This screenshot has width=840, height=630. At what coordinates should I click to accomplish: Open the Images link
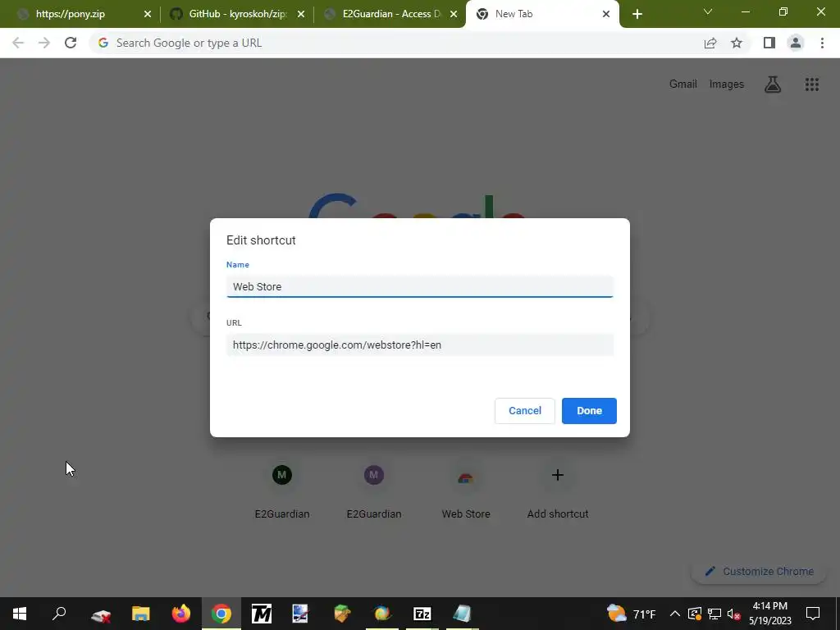pos(727,84)
